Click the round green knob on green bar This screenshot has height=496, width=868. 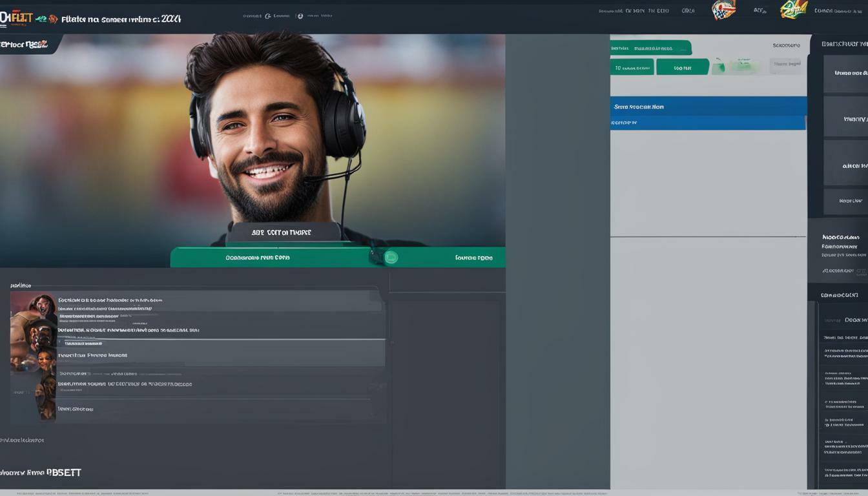391,258
